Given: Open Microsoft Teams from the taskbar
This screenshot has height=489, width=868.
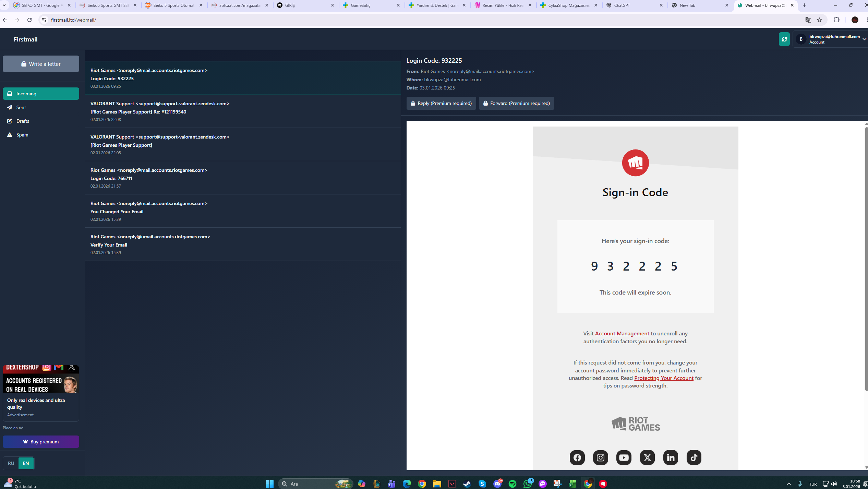Looking at the screenshot, I should tap(391, 484).
